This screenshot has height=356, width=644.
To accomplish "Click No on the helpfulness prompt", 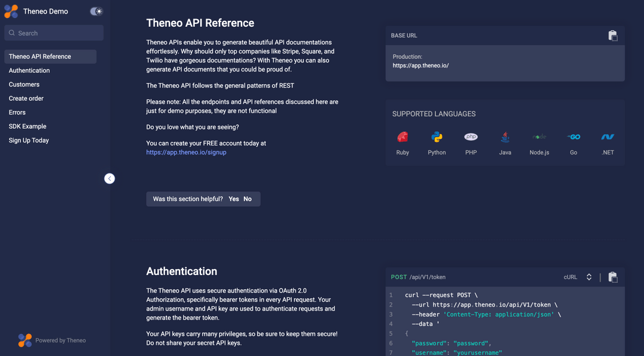I will click(247, 199).
